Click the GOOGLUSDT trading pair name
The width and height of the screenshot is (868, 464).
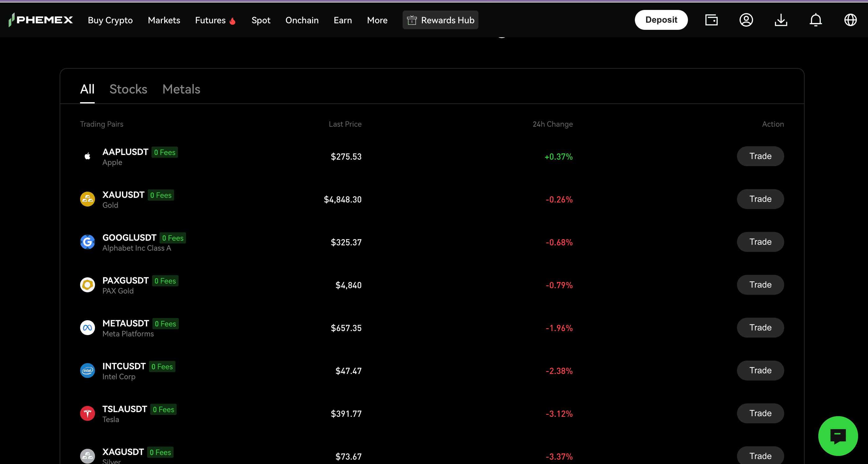(x=129, y=237)
